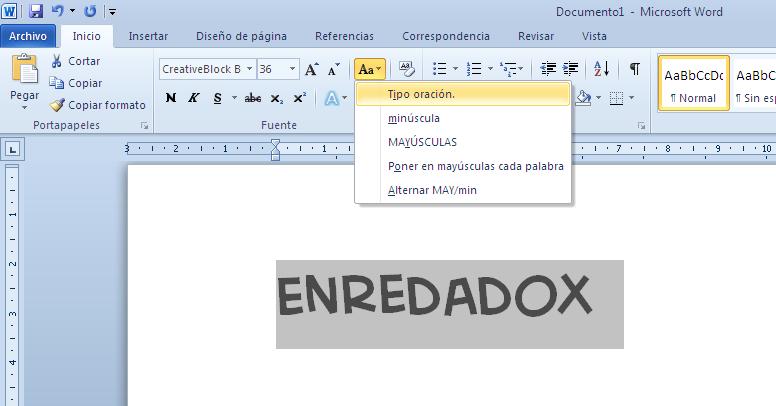Toggle italic formatting (K)

[193, 98]
